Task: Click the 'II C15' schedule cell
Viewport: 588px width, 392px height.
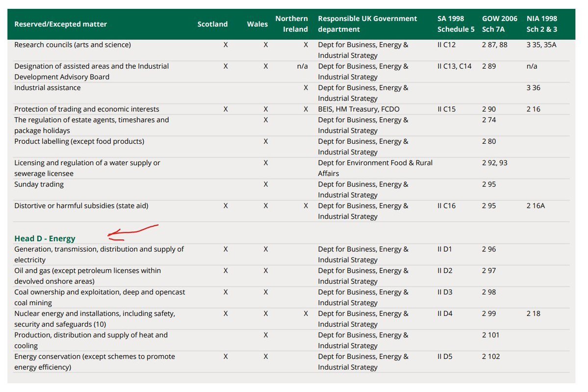Action: click(446, 109)
